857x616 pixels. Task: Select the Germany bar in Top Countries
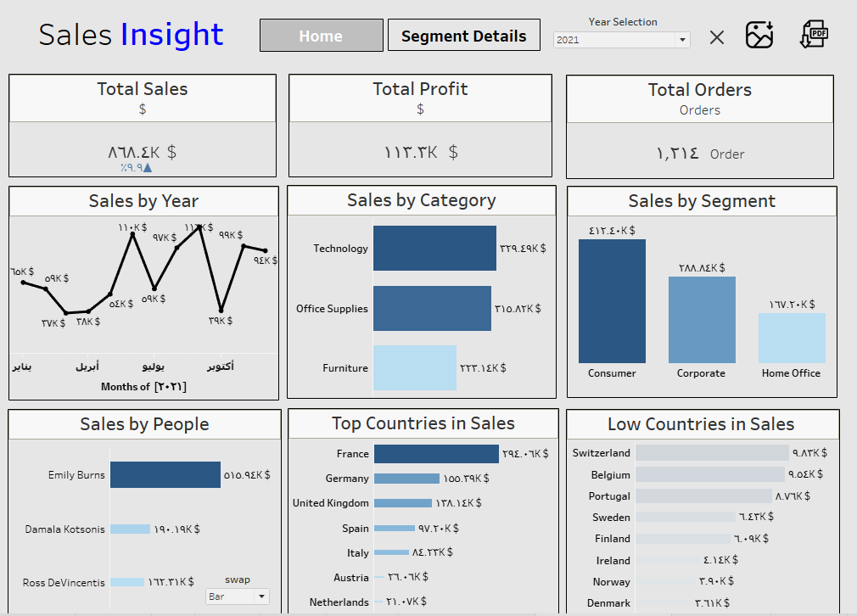[x=406, y=479]
